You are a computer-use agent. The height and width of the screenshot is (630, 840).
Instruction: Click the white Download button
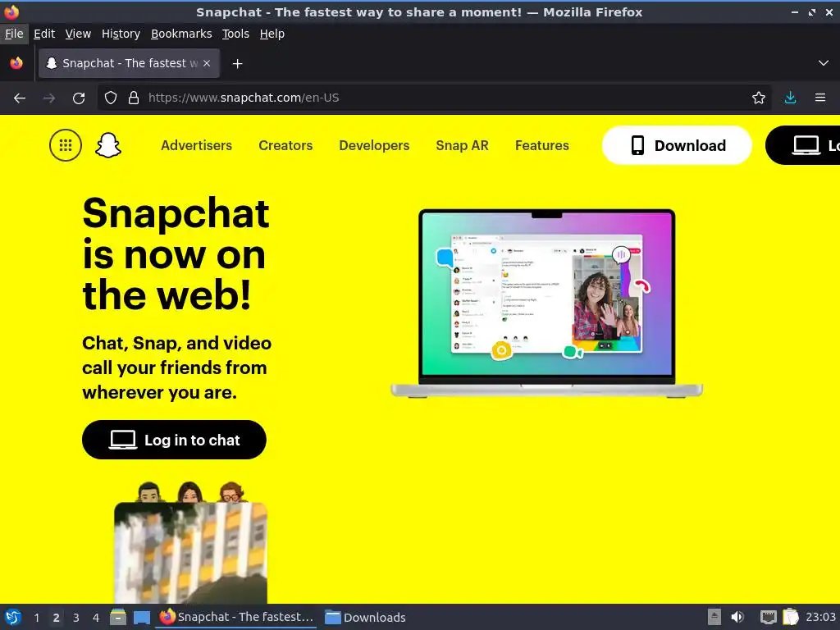[x=677, y=145]
